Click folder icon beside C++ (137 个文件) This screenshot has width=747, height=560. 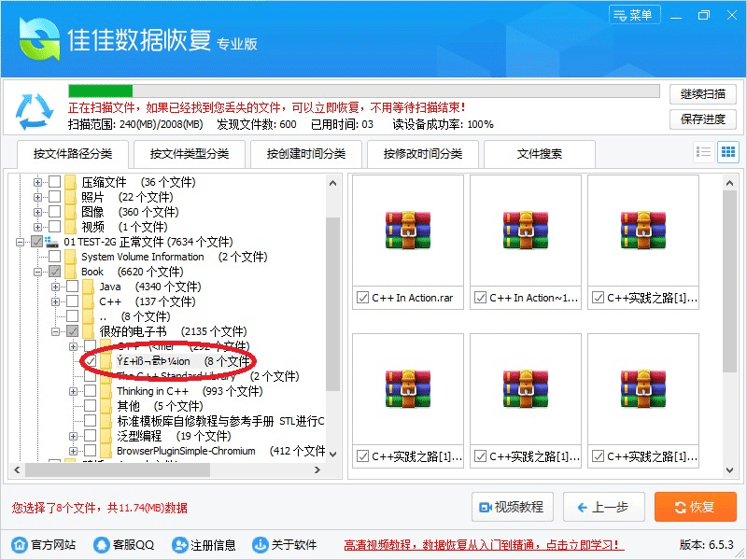pos(88,301)
